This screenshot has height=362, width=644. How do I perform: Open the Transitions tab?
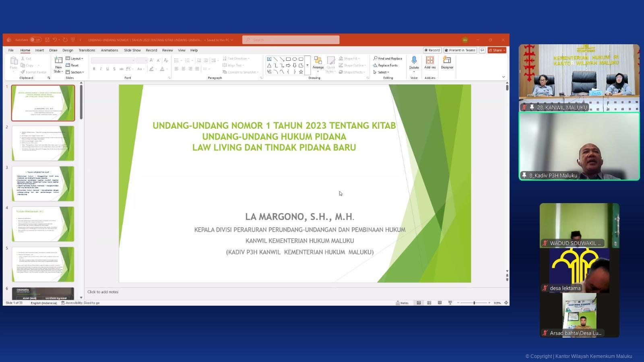point(87,50)
